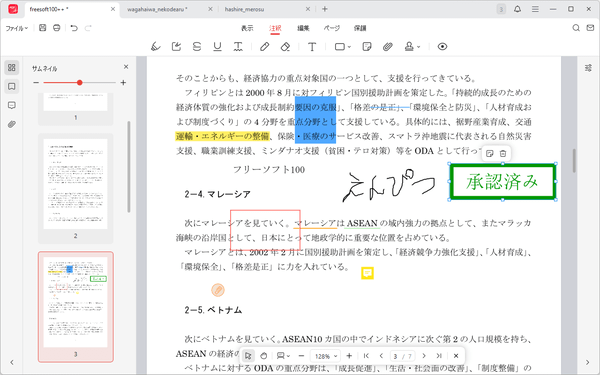Viewport: 600px width, 375px height.
Task: Select the highlight annotation tool
Action: [x=155, y=47]
